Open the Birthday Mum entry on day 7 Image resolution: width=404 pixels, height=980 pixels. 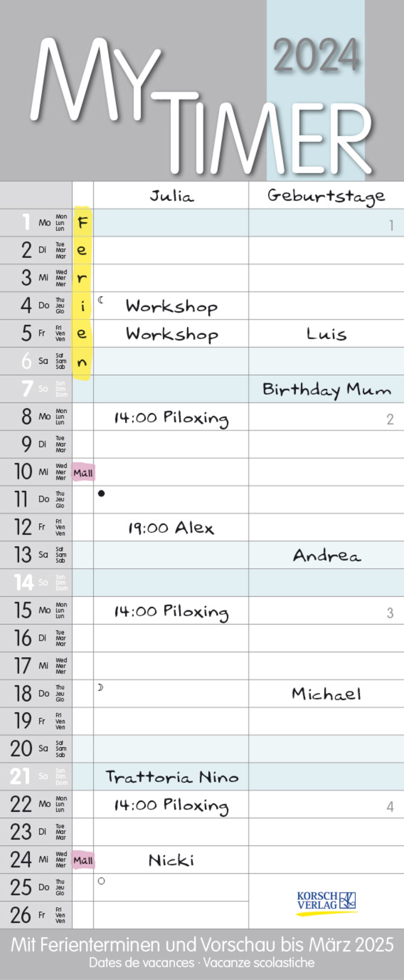click(326, 390)
